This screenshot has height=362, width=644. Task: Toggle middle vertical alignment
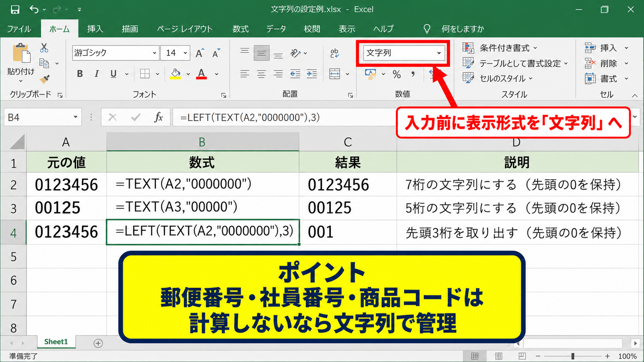[x=262, y=53]
